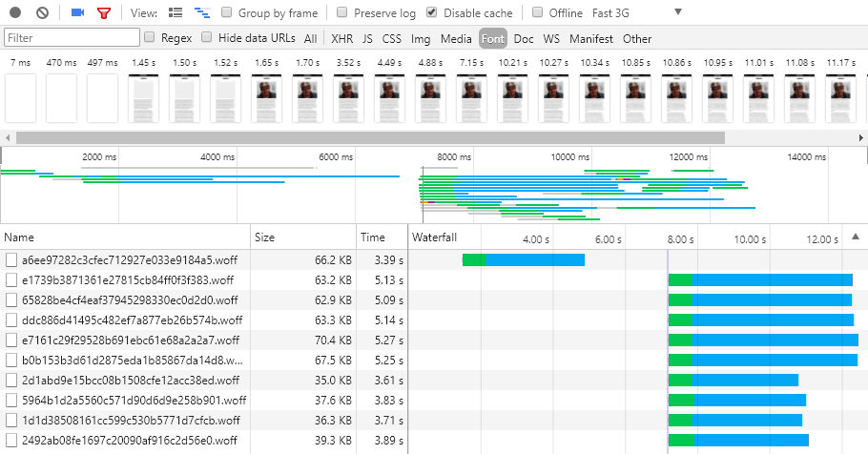
Task: Filter requests by JS
Action: [367, 39]
